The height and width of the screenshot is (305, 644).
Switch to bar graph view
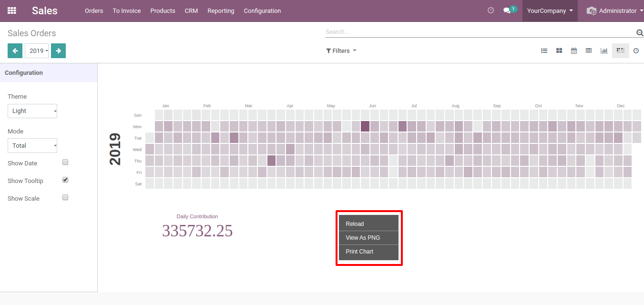click(x=604, y=51)
